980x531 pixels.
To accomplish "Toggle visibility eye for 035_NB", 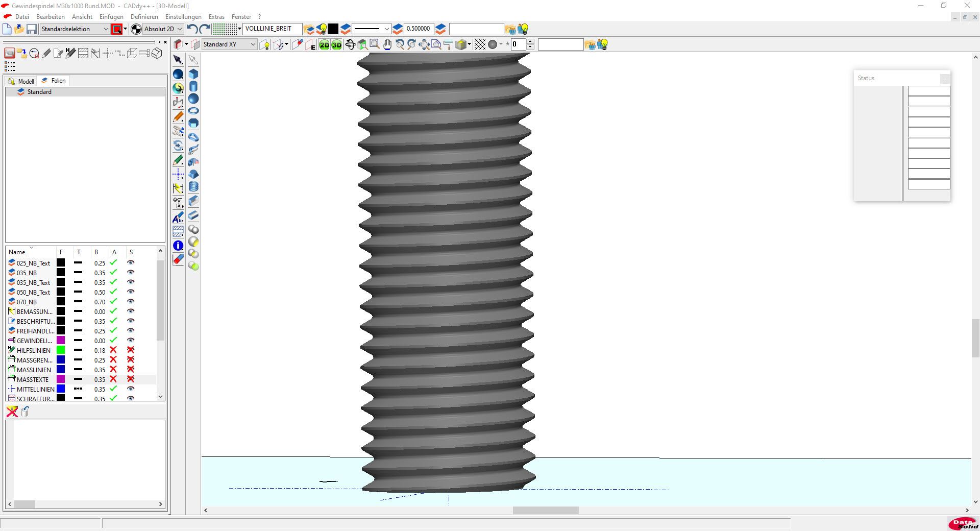I will pos(131,272).
